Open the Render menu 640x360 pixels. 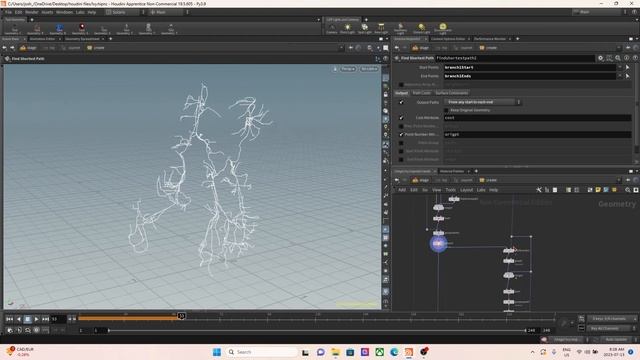(31, 12)
